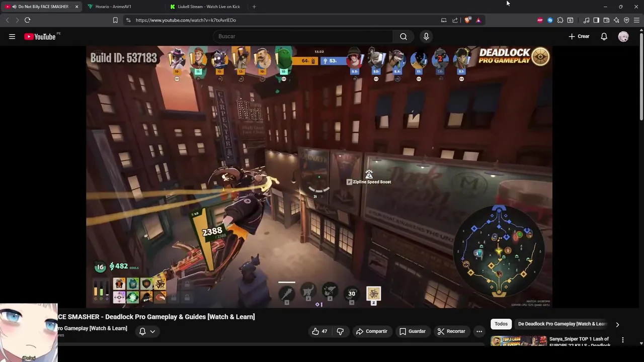Dislike the video
This screenshot has width=644, height=362.
(341, 331)
